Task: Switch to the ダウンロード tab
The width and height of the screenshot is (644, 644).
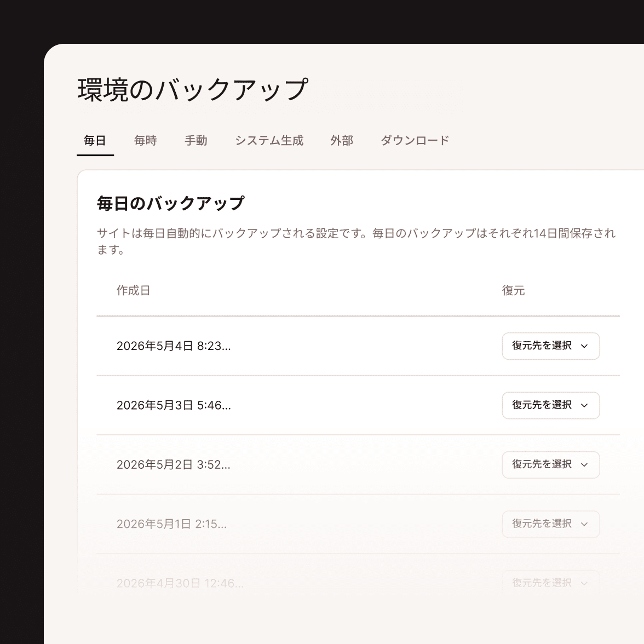Action: (415, 140)
